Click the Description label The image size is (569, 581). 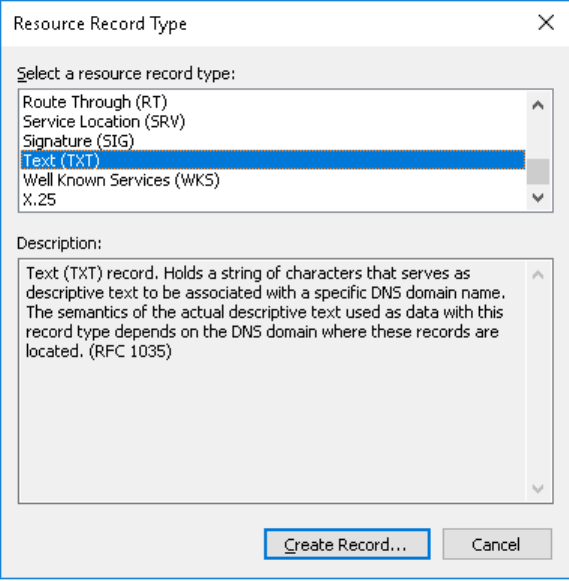coord(59,243)
